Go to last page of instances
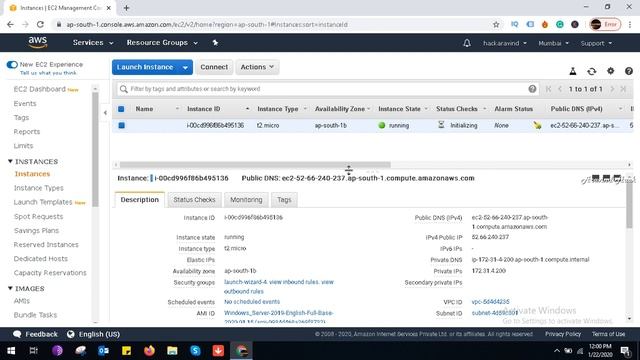The height and width of the screenshot is (360, 640). [x=623, y=89]
